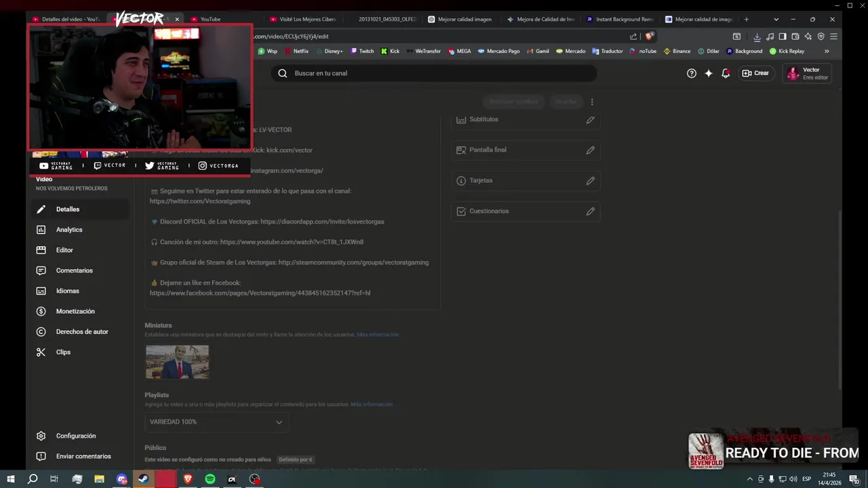This screenshot has width=868, height=488.
Task: Edit Cuestionarios with its pencil icon
Action: point(591,211)
